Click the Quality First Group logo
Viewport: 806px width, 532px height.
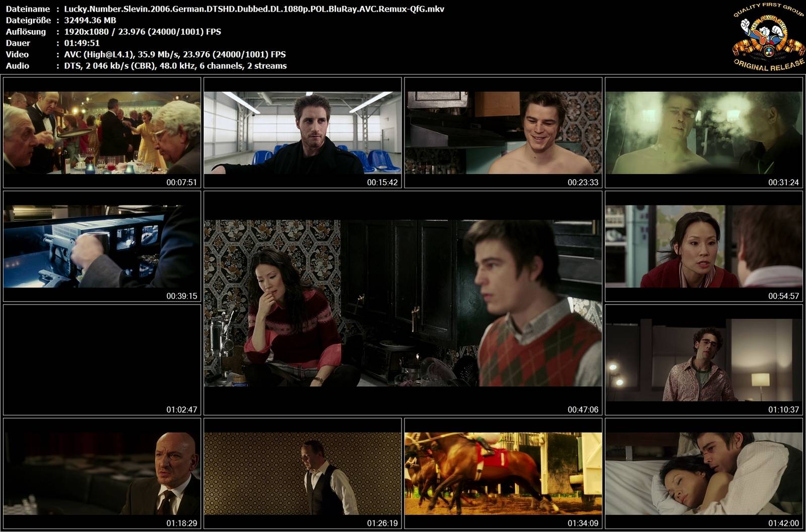[768, 37]
